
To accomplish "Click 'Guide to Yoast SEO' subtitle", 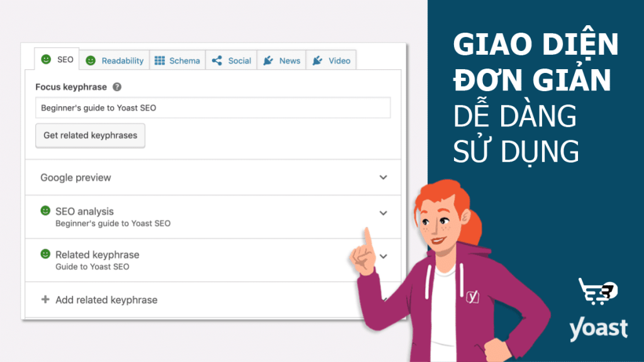I will (x=92, y=266).
